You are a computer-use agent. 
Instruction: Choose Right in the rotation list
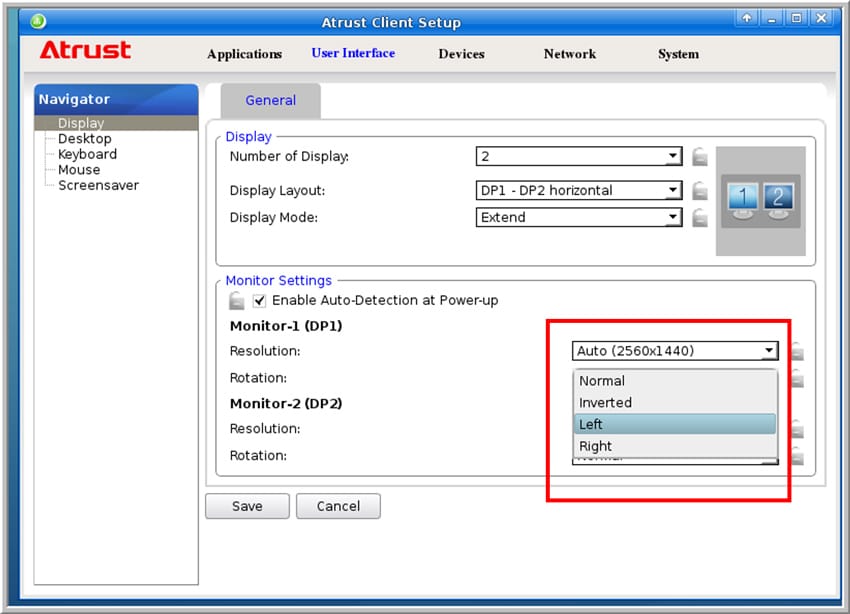click(x=675, y=446)
